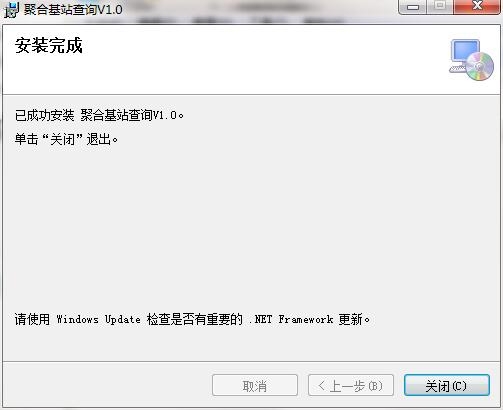The image size is (503, 410).
Task: Click the Windows Update reminder text
Action: (x=192, y=319)
